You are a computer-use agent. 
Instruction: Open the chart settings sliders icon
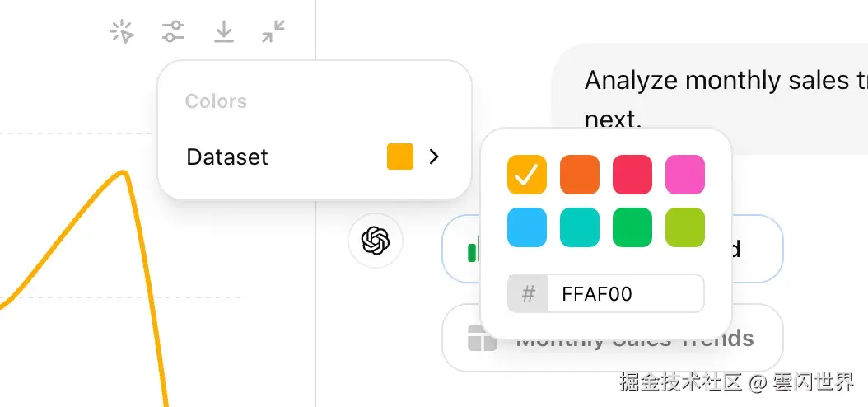click(x=173, y=32)
